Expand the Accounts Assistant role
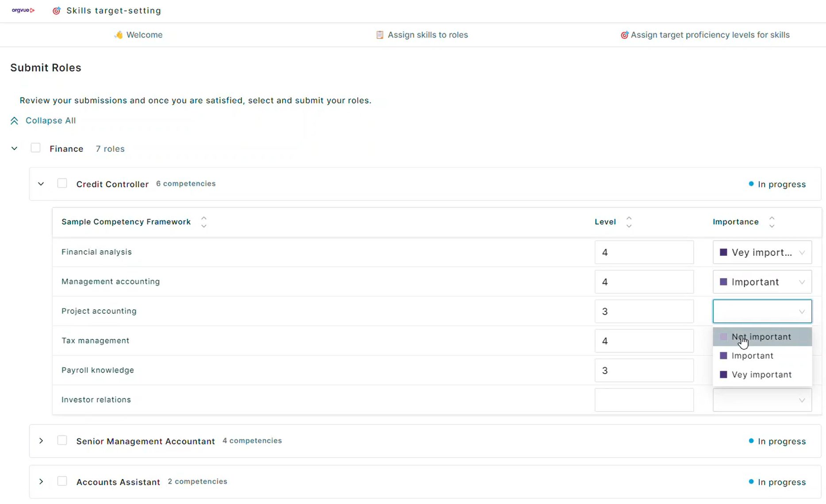 coord(41,481)
